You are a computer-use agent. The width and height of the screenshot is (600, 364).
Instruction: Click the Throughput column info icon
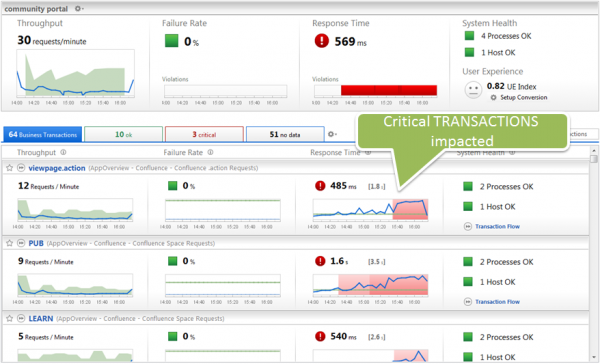pos(63,152)
